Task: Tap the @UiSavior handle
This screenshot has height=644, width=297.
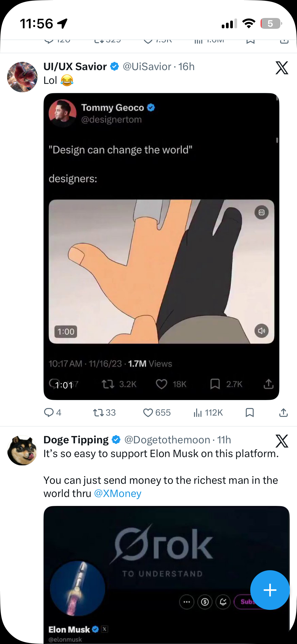Action: point(147,67)
